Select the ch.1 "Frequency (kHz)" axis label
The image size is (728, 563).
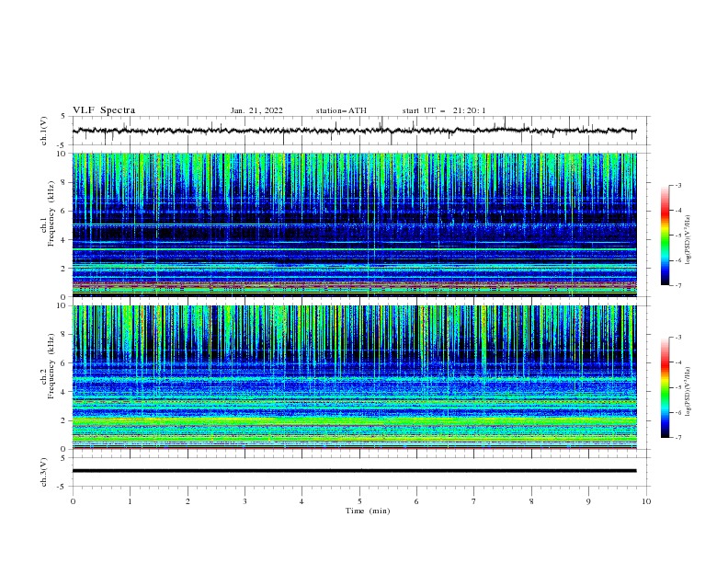pos(51,213)
